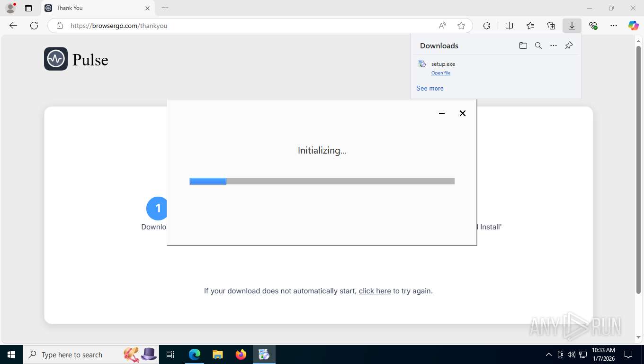Toggle the Downloads toolbar button
644x364 pixels.
pyautogui.click(x=572, y=26)
